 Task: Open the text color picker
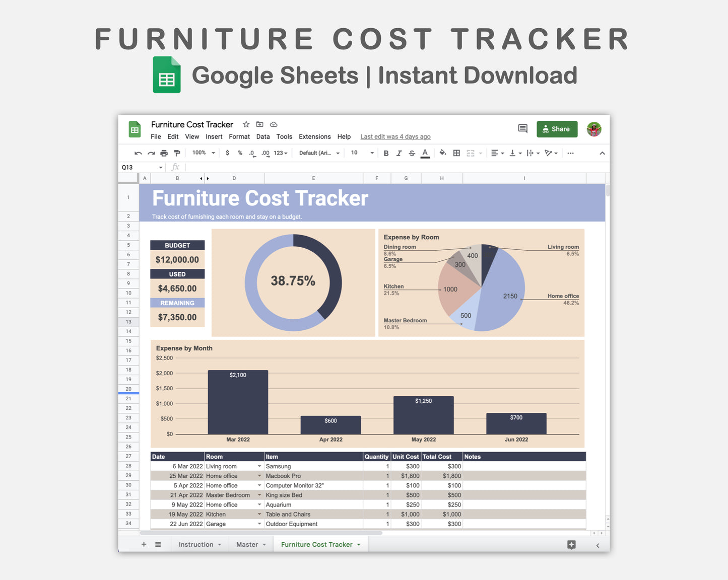click(x=425, y=153)
